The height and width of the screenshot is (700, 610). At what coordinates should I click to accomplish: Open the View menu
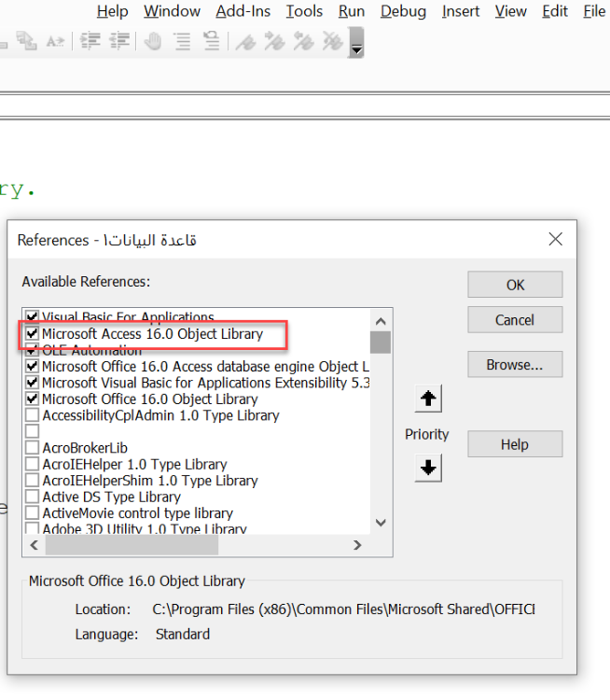511,10
